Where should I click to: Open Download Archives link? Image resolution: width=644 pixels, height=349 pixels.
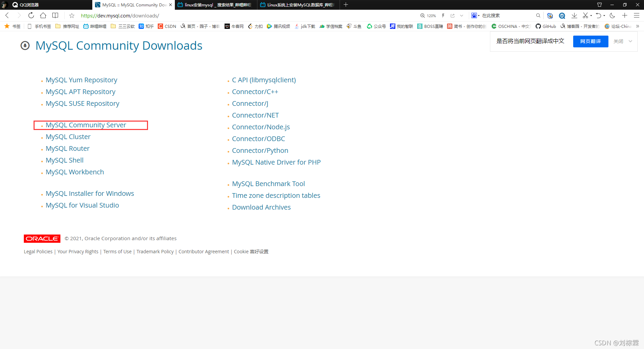coord(261,207)
